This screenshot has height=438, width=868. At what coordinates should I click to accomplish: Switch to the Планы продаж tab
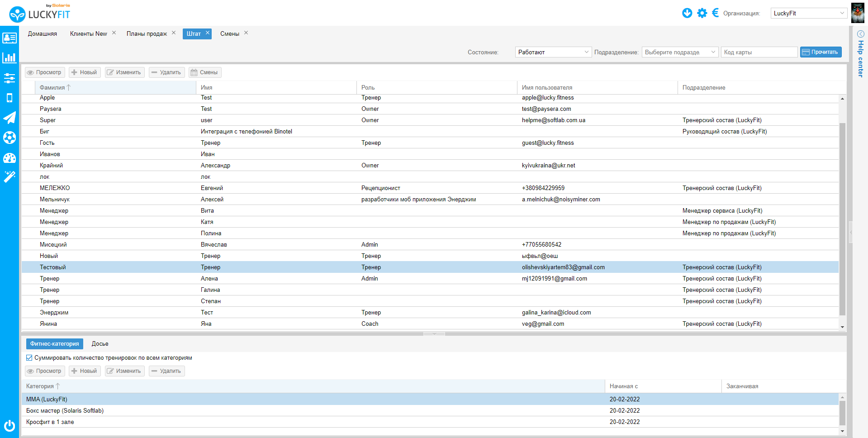147,34
